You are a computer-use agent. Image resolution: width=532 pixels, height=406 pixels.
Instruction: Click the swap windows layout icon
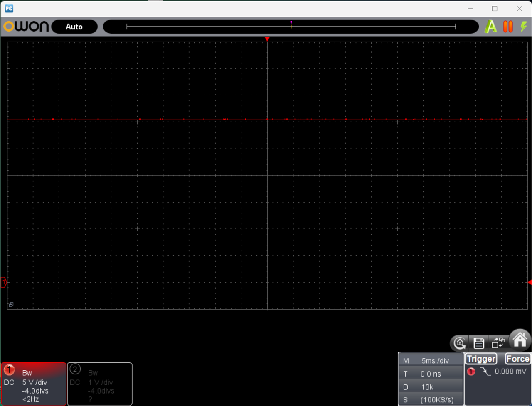pos(498,343)
